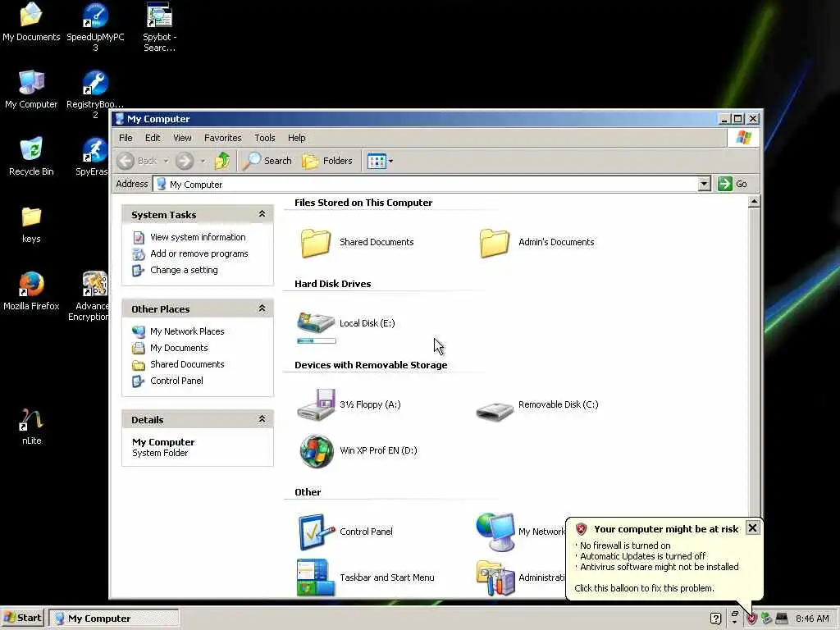840x630 pixels.
Task: Close the security risk balloon
Action: pyautogui.click(x=752, y=527)
